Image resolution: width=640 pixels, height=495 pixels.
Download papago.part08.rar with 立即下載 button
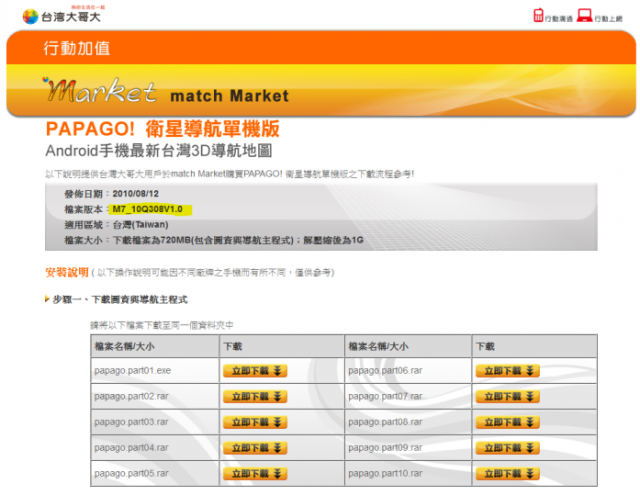click(x=507, y=422)
